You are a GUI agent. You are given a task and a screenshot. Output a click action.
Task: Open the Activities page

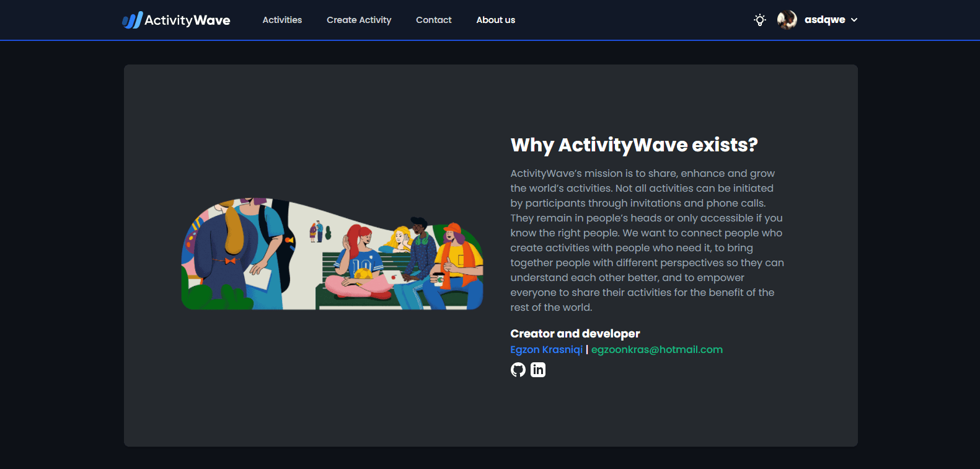point(282,20)
